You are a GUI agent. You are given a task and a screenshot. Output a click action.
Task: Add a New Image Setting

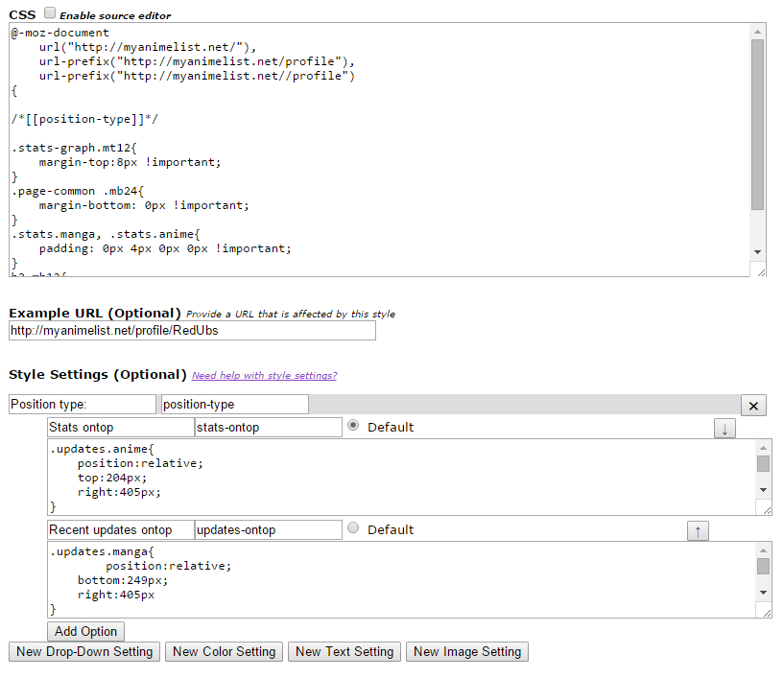pyautogui.click(x=467, y=652)
